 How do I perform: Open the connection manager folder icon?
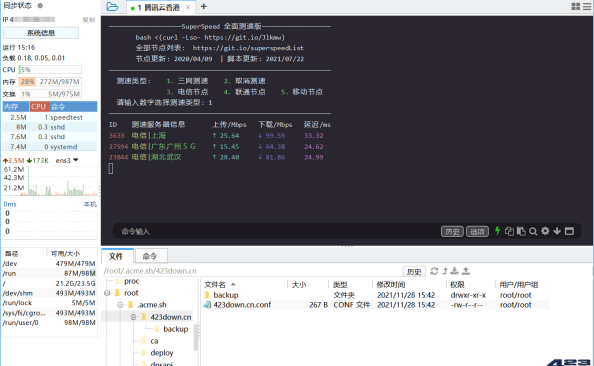tap(112, 6)
